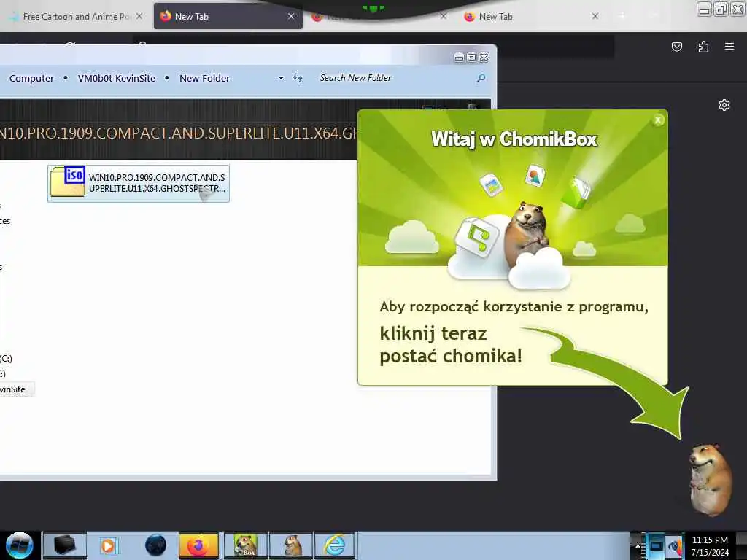Close the Witaj w ChomikBox popup
The width and height of the screenshot is (747, 560).
point(658,120)
